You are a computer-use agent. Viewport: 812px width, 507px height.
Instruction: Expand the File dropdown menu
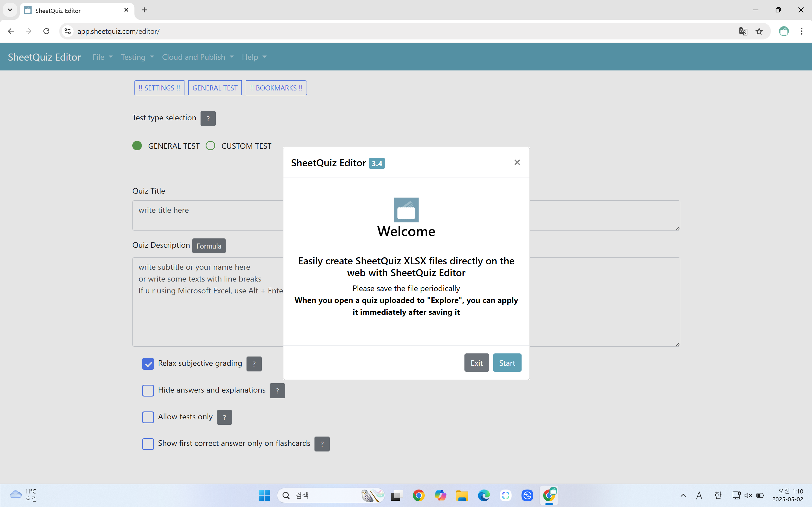102,57
